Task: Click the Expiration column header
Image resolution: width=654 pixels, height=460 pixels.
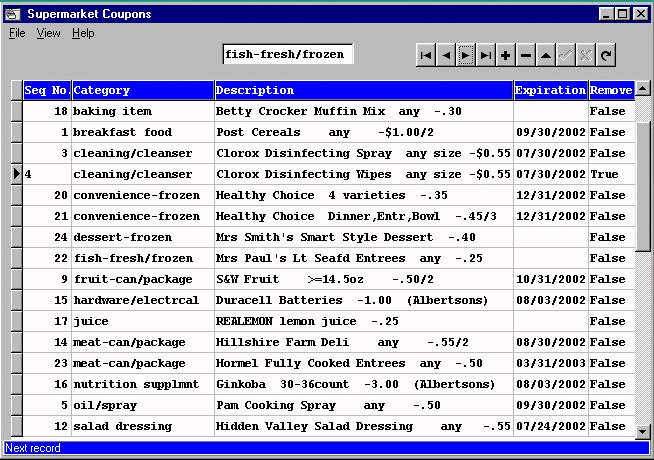Action: 551,90
